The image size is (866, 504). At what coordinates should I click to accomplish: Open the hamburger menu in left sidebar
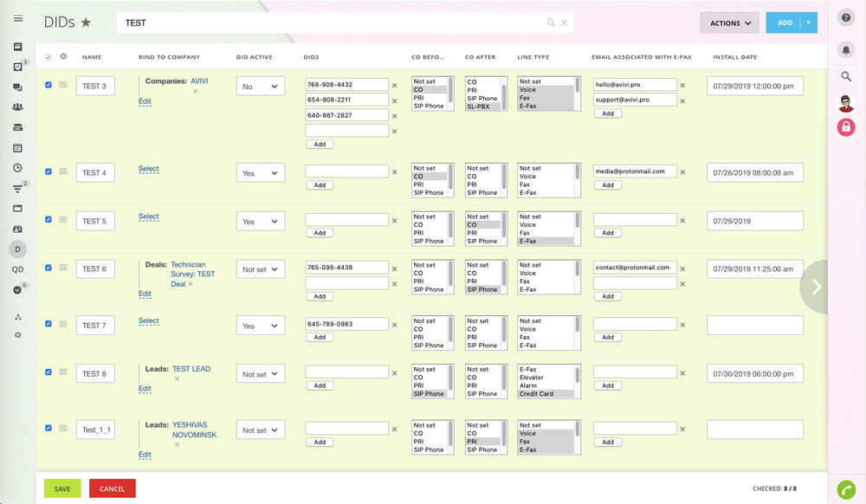click(x=17, y=18)
